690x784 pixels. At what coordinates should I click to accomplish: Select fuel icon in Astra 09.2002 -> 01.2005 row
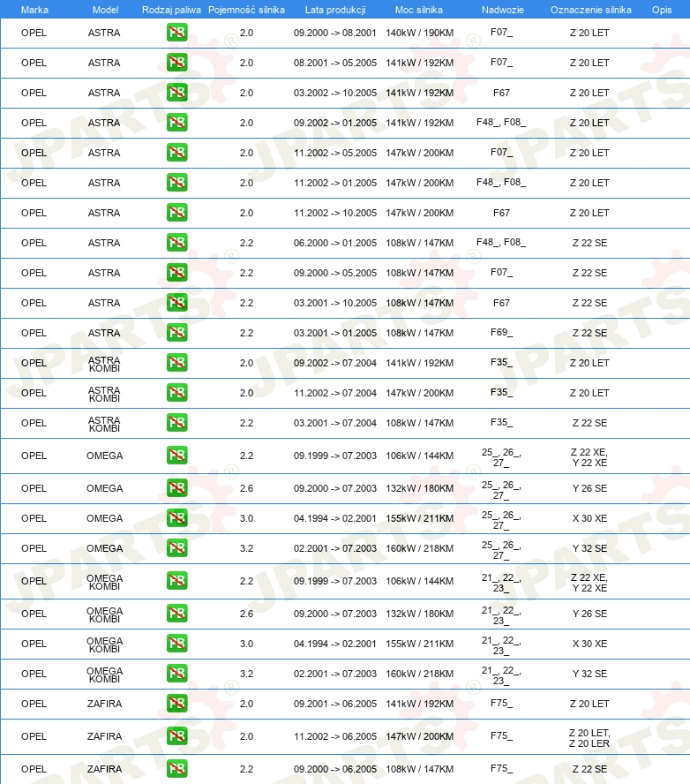[176, 123]
